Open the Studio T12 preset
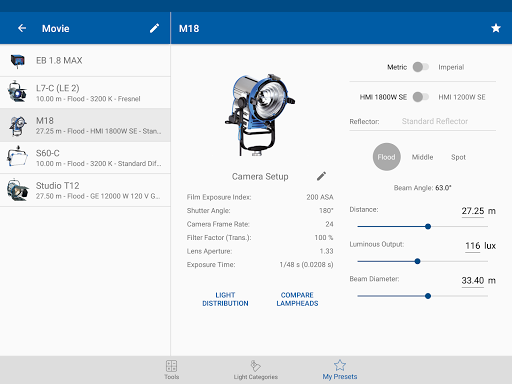The image size is (512, 384). tap(85, 190)
